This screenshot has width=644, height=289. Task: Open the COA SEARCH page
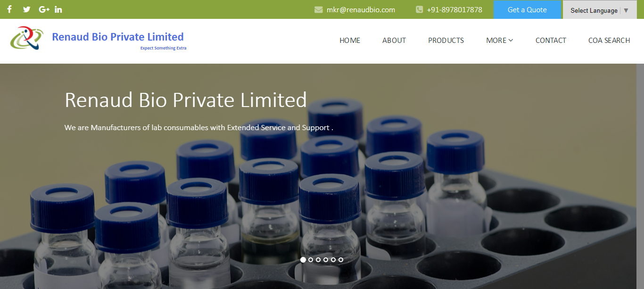[x=609, y=41]
